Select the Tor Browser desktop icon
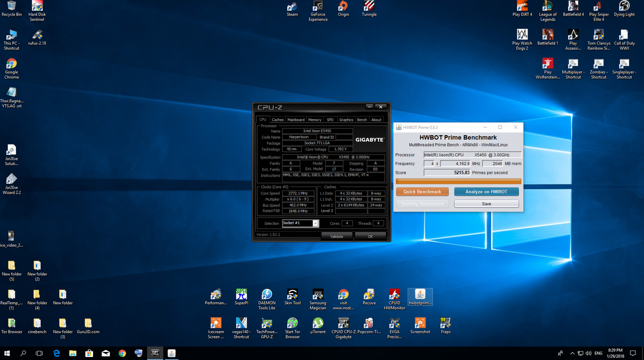This screenshot has width=644, height=360. [12, 326]
